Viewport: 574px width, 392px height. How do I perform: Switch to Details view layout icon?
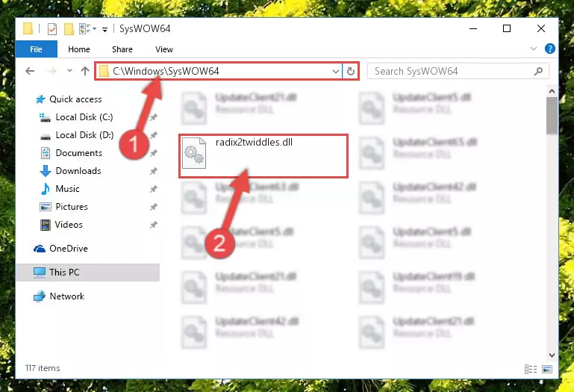pyautogui.click(x=531, y=370)
